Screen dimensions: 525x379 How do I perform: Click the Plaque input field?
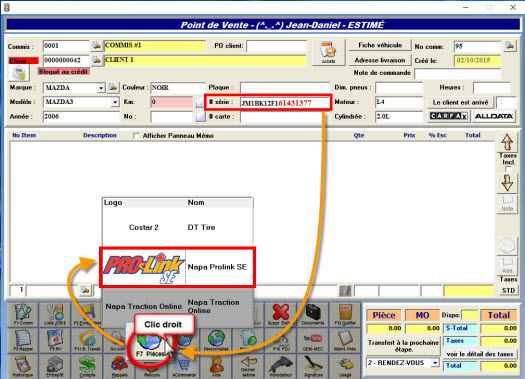(285, 88)
